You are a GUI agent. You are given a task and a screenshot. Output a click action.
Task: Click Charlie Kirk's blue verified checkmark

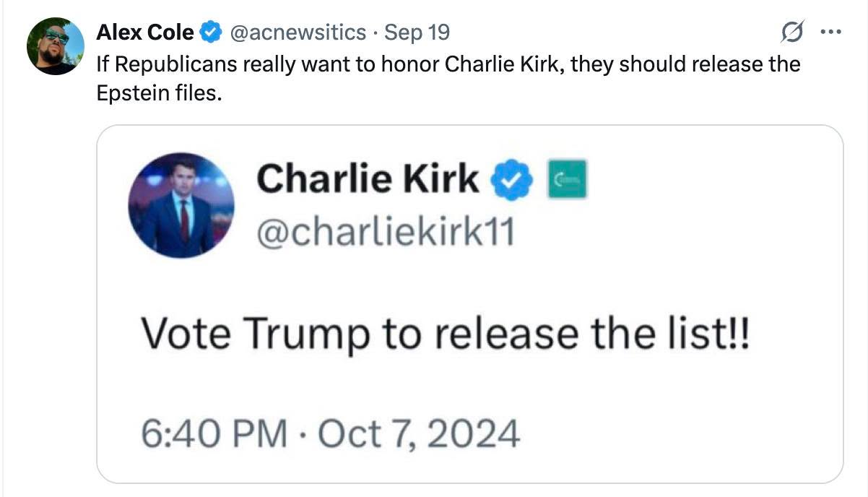coord(511,180)
